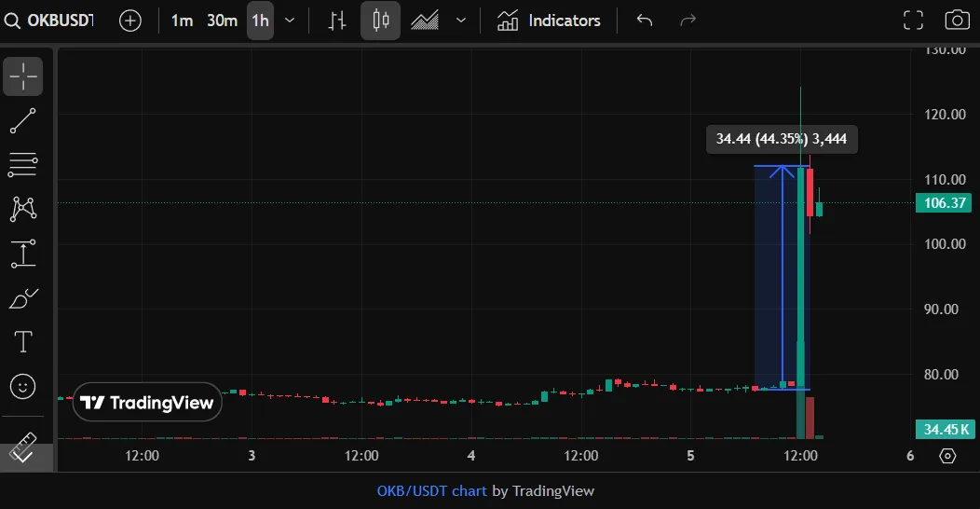Activate the ruler Measure tool
This screenshot has width=980, height=509.
(23, 447)
